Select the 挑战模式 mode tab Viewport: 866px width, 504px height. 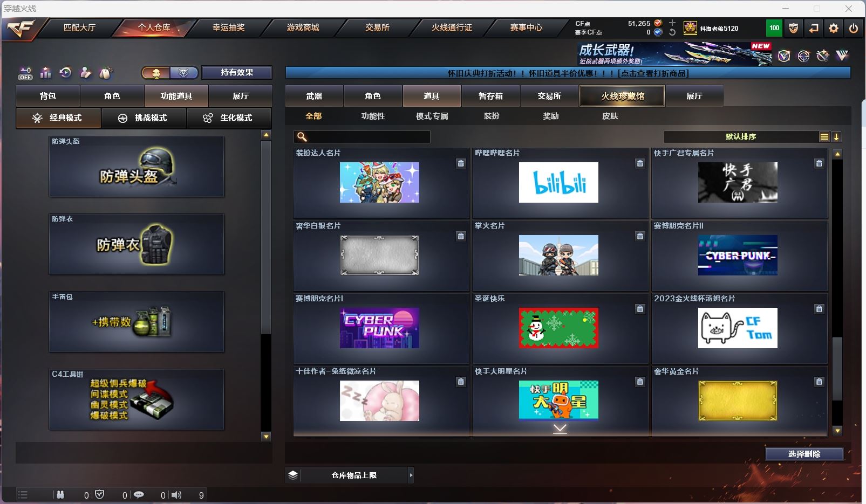pos(144,118)
